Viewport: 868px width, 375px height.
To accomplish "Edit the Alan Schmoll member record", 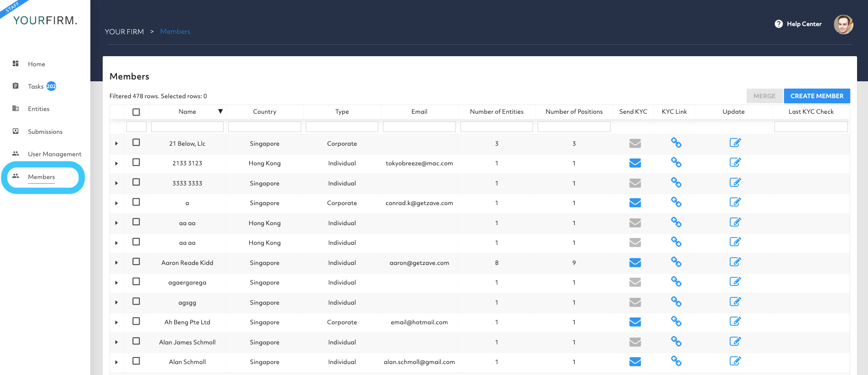I will point(735,361).
